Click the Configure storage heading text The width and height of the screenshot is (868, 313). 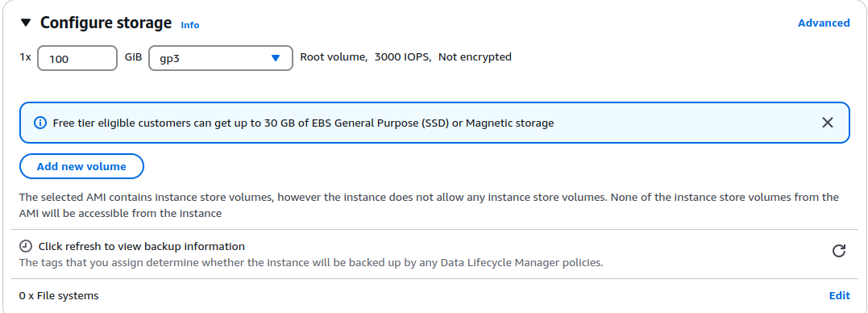click(106, 23)
